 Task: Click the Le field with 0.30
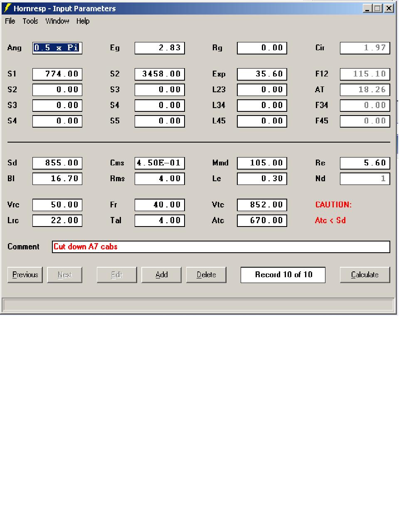262,179
